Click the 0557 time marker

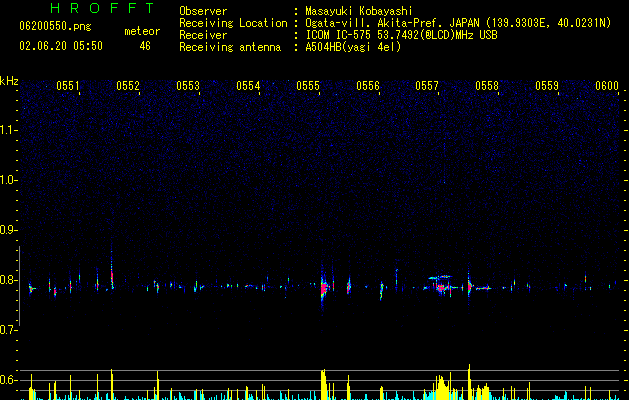pos(427,86)
